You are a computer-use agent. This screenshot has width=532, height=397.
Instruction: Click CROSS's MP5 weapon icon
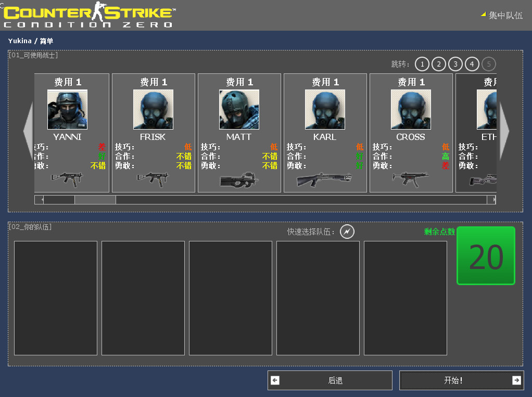tap(411, 178)
